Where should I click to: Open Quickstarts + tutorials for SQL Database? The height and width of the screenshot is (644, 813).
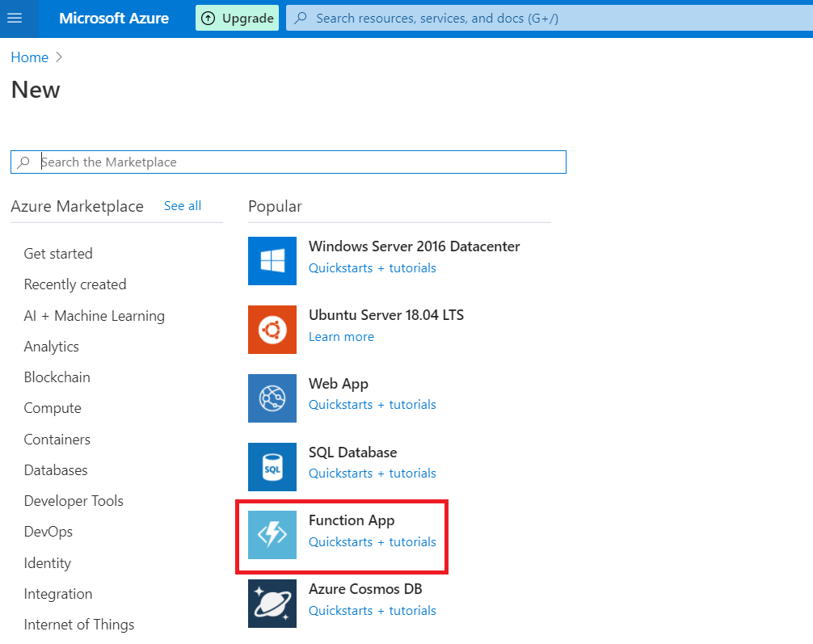click(x=372, y=473)
